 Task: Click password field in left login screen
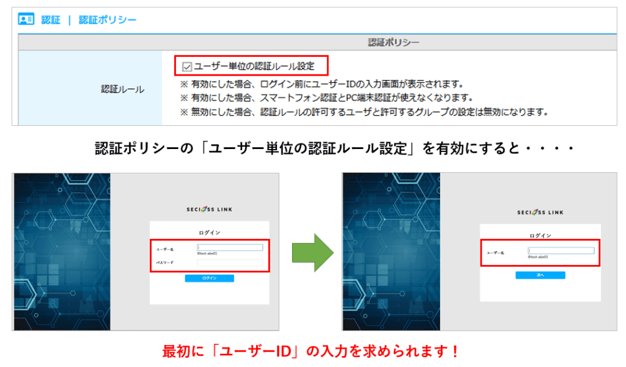230,262
